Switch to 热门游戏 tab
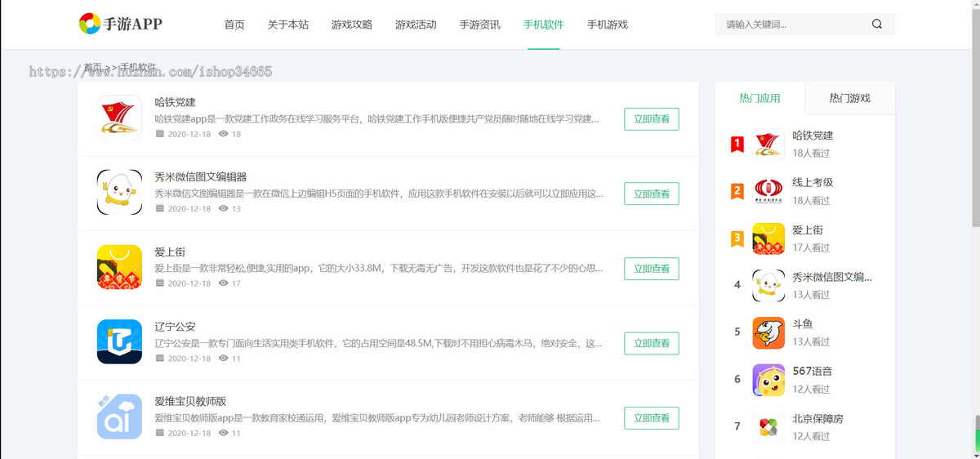This screenshot has width=980, height=459. pyautogui.click(x=850, y=98)
